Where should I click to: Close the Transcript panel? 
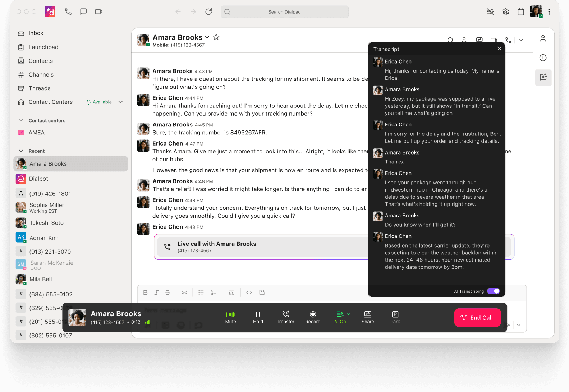click(499, 49)
